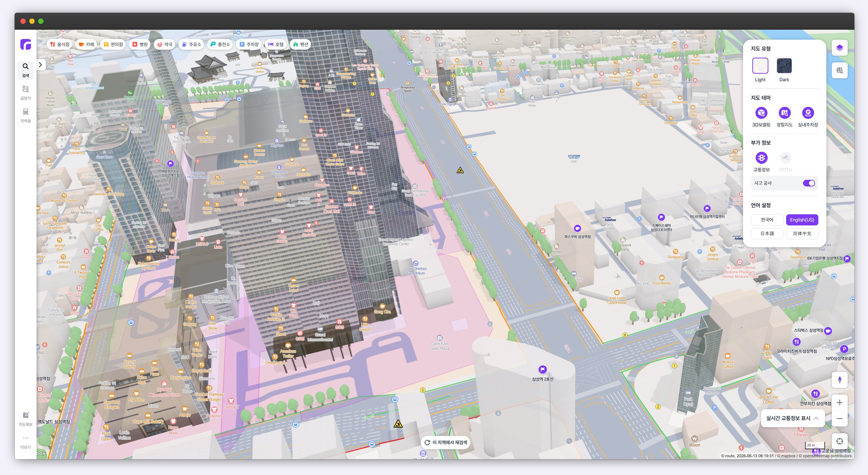
Task: Click the construction warning triangle near bottom road
Action: point(398,424)
